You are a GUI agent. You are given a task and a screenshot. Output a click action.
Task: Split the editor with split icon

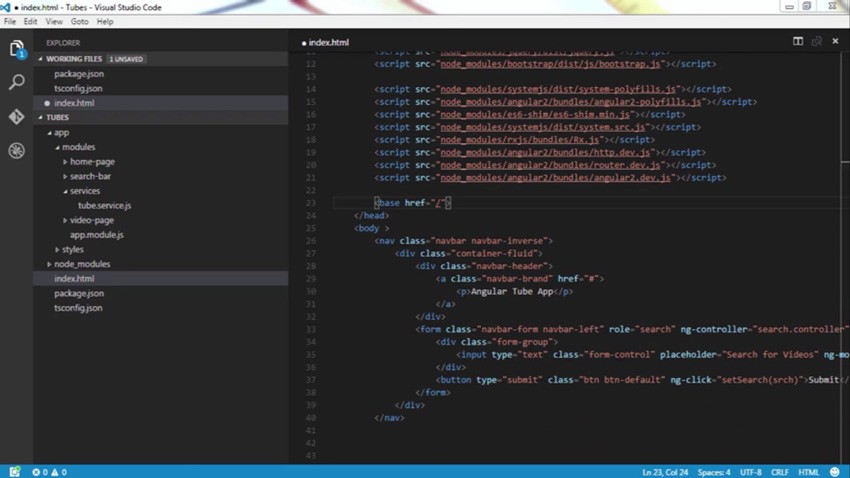point(798,41)
